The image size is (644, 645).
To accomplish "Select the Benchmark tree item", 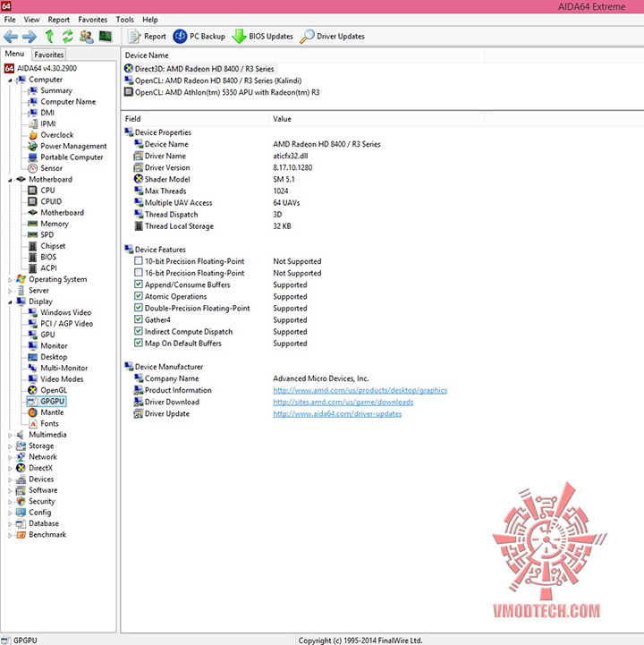I will [47, 535].
